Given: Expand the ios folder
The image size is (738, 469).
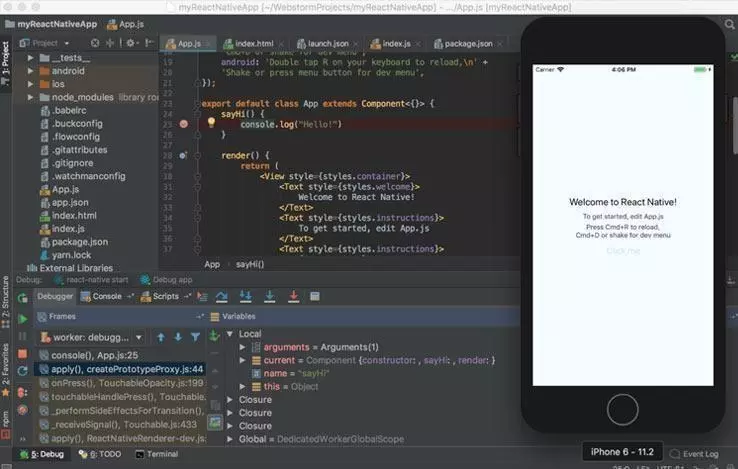Looking at the screenshot, I should tap(30, 84).
